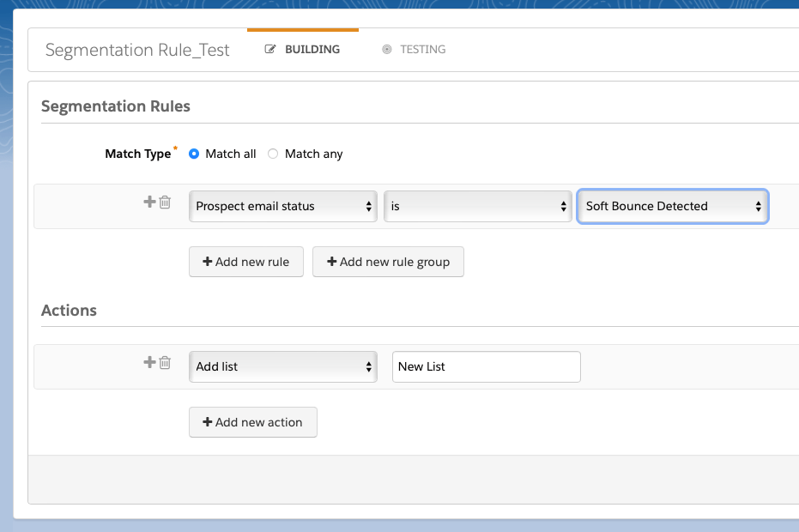Switch to the BUILDING tab
Image resolution: width=799 pixels, height=532 pixels.
(302, 50)
